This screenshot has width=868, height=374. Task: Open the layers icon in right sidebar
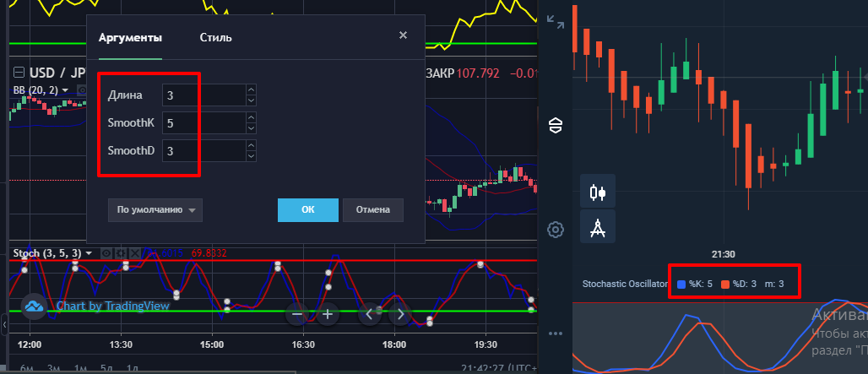(x=556, y=126)
